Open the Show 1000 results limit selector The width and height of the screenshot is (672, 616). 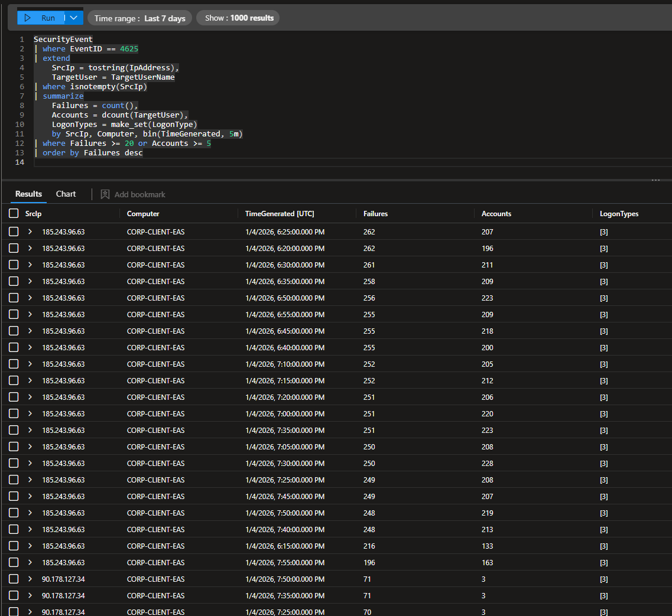(239, 18)
